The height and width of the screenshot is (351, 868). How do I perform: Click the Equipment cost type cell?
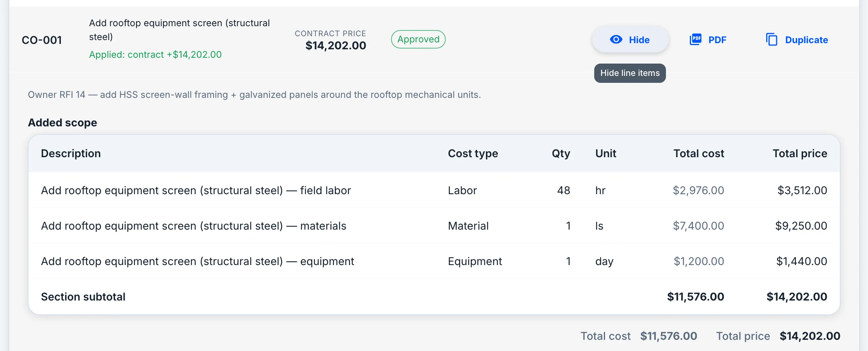point(475,261)
